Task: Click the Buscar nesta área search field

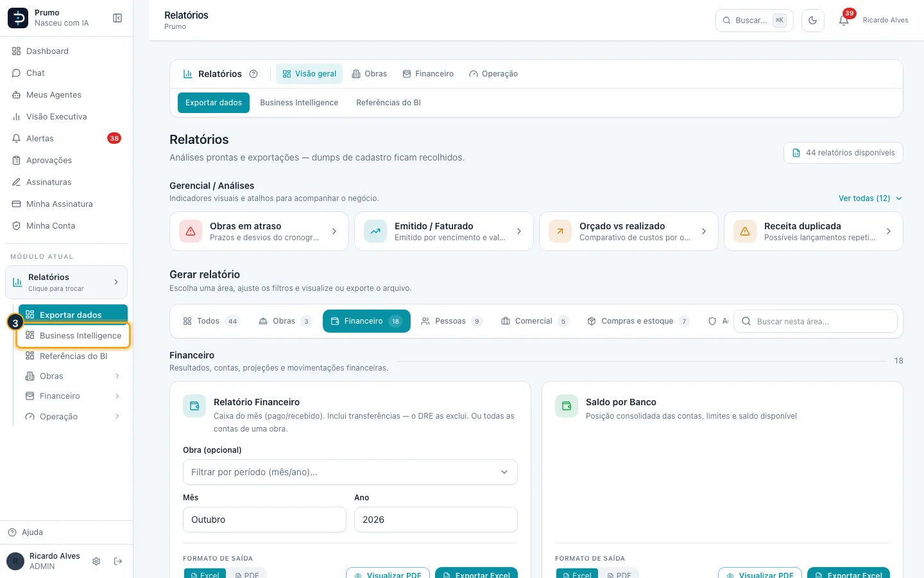Action: click(x=816, y=321)
